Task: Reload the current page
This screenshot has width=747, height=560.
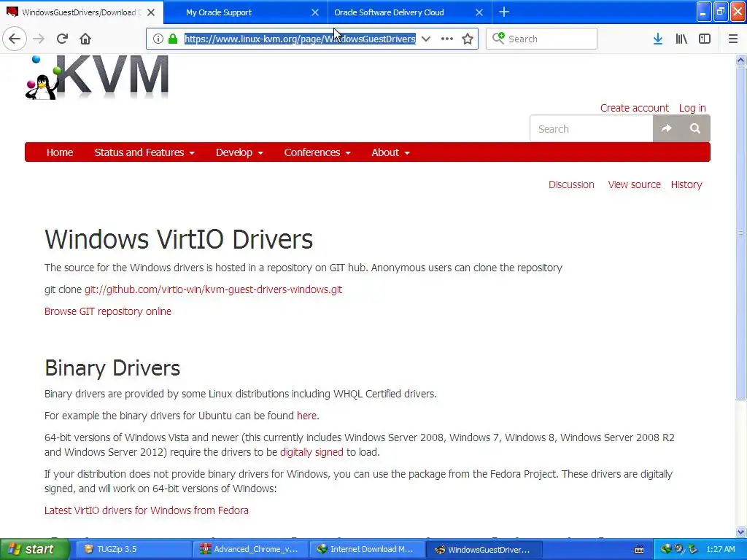Action: point(62,39)
